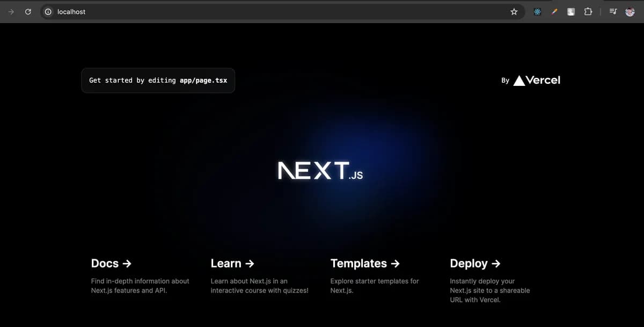View site information icon beside localhost
The image size is (644, 327).
point(48,12)
